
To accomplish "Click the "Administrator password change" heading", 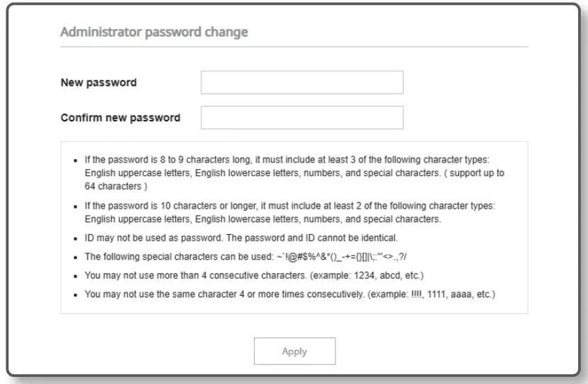I will click(x=153, y=32).
